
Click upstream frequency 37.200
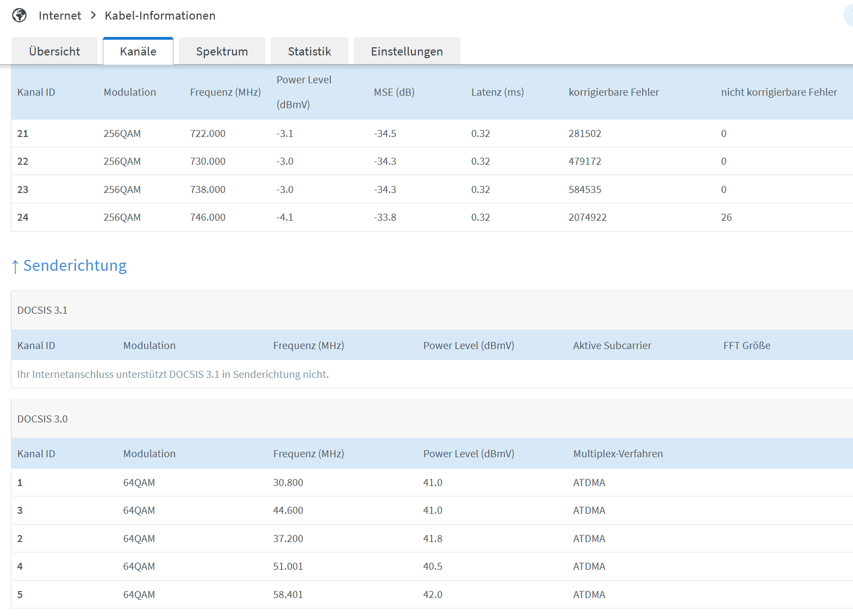click(x=288, y=539)
